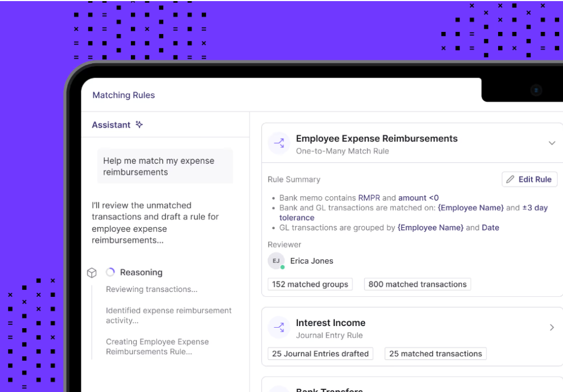This screenshot has width=563, height=392.
Task: Click the 25 matched transactions badge
Action: click(435, 354)
